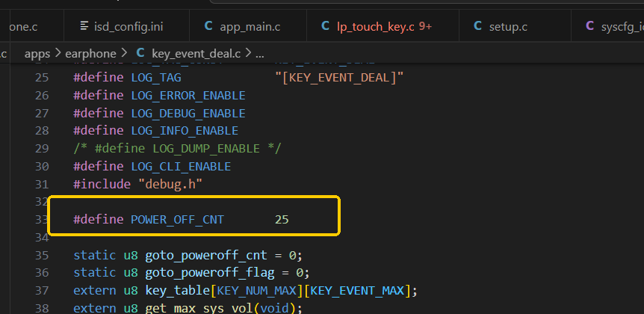644x314 pixels.
Task: Click the C file icon on app_main.c tab
Action: 208,26
